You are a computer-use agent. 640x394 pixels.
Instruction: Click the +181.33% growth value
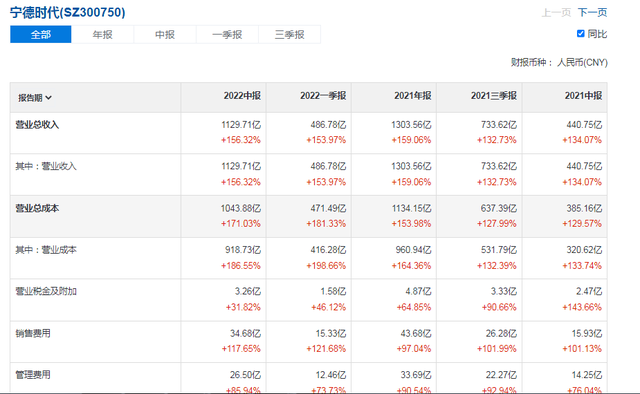point(326,224)
